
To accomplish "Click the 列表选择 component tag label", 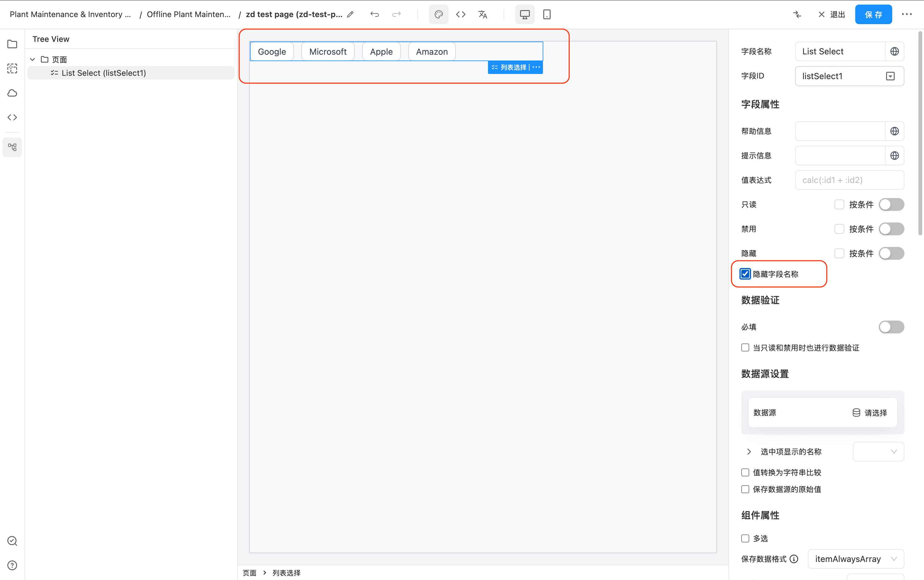I will (513, 67).
